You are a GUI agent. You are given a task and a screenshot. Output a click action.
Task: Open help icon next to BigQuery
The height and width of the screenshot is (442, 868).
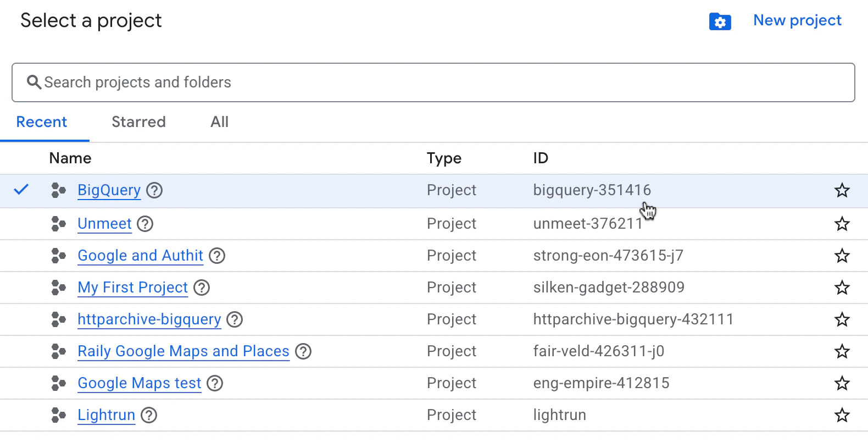coord(154,190)
